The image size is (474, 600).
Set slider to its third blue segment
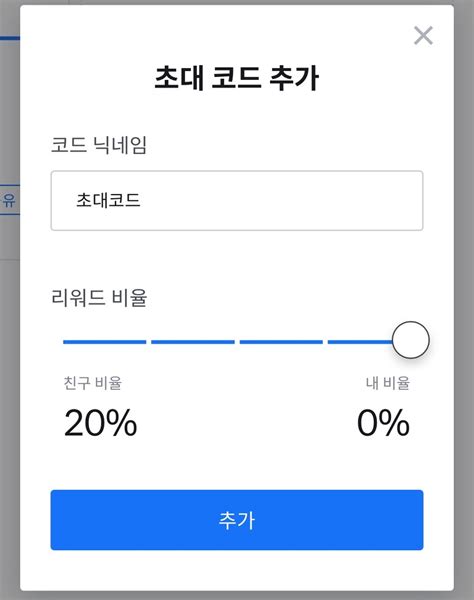281,342
